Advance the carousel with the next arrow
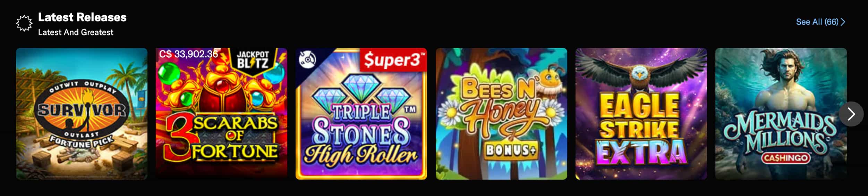Screen dimensions: 868x196 851,114
